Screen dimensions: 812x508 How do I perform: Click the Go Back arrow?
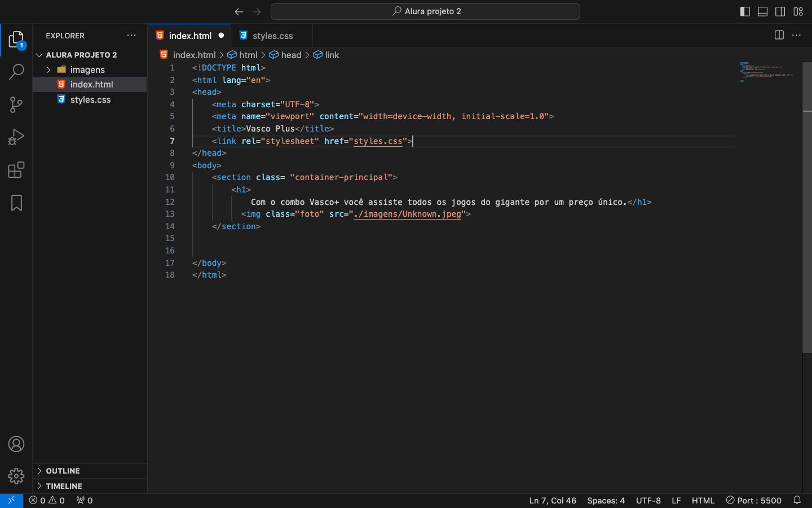coord(239,11)
